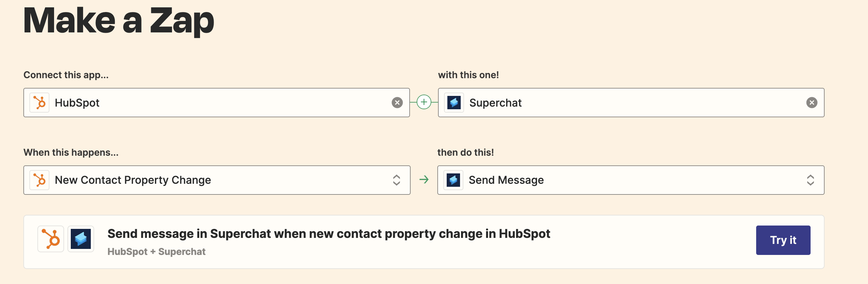Click the green arrow between trigger and action

[x=424, y=180]
